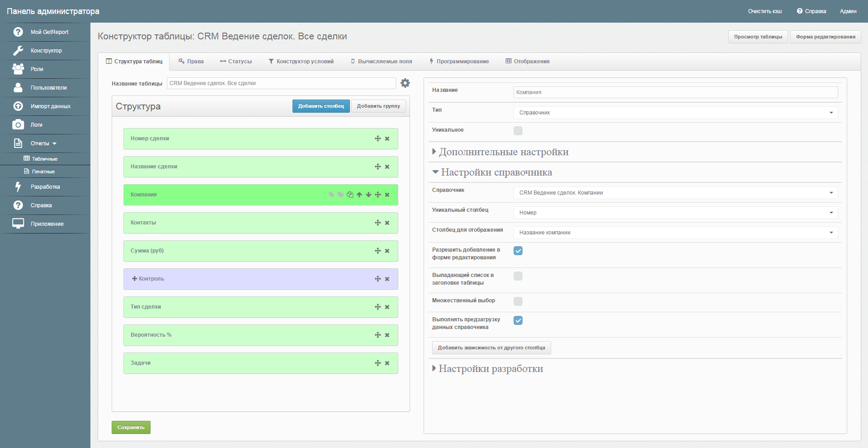Screen dimensions: 868x448
Task: Delete the Сумма (руб) column
Action: tap(387, 251)
